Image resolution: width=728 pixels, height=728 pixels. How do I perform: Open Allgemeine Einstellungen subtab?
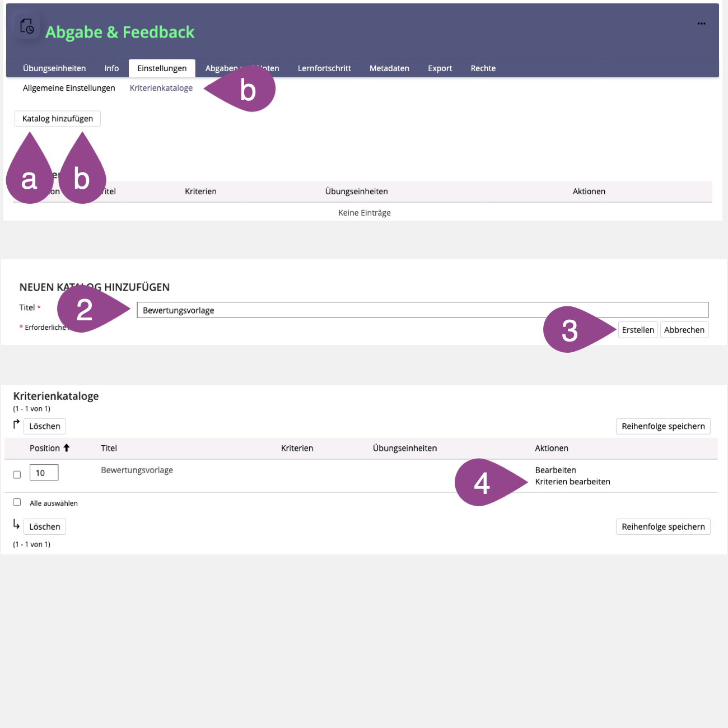coord(69,88)
